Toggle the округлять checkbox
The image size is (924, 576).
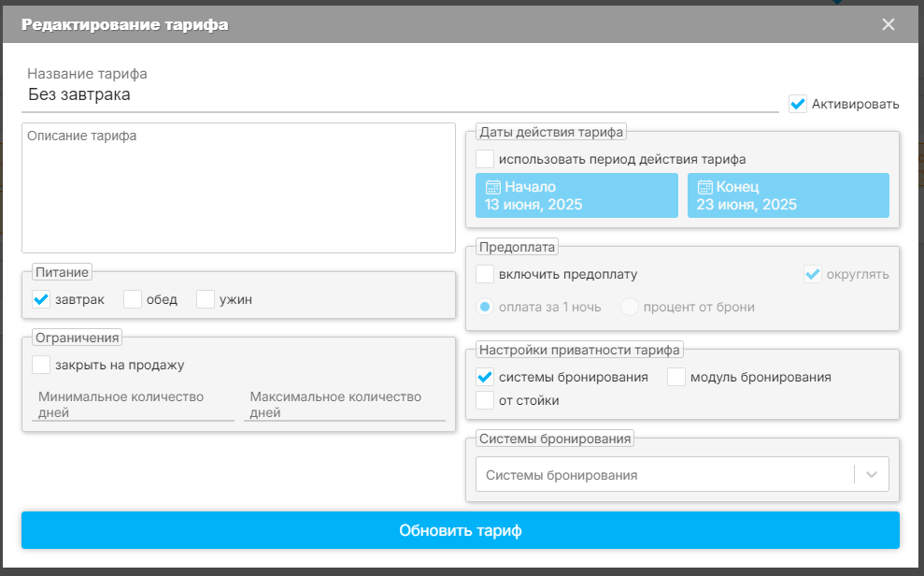pos(813,274)
